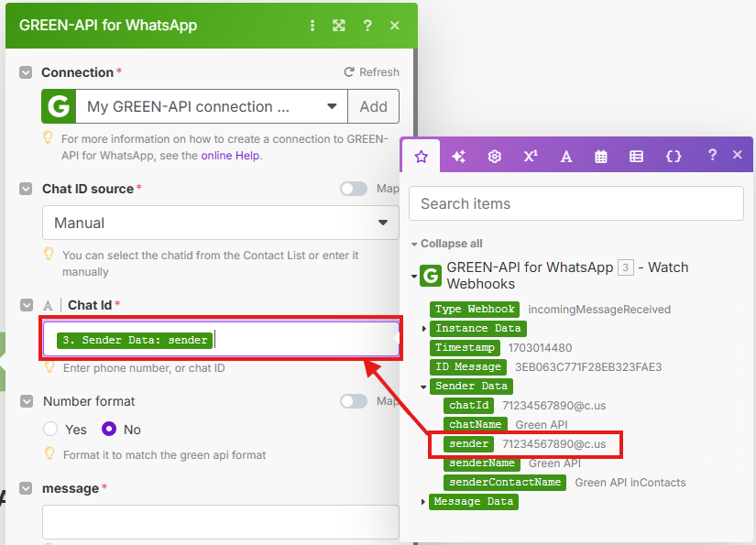This screenshot has height=545, width=756.
Task: Click the Add connection button
Action: 373,106
